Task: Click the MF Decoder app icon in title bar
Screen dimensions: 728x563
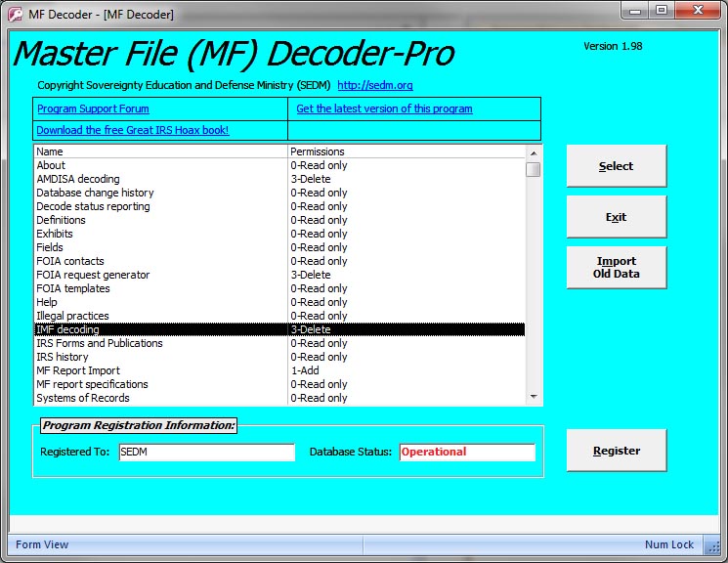Action: [x=15, y=15]
